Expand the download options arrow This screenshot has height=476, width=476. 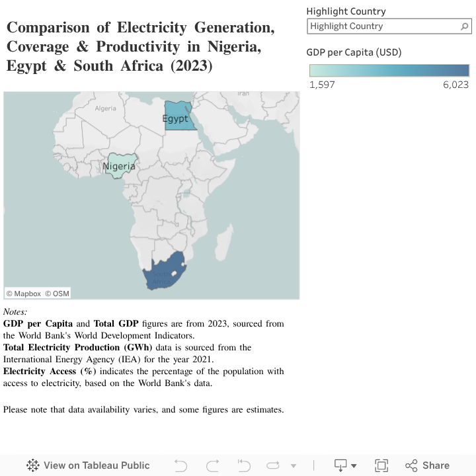point(354,466)
